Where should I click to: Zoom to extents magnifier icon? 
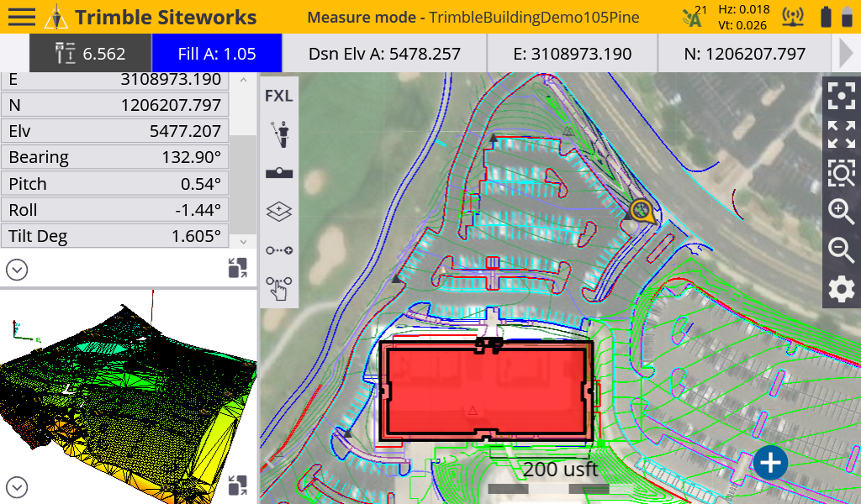(841, 173)
